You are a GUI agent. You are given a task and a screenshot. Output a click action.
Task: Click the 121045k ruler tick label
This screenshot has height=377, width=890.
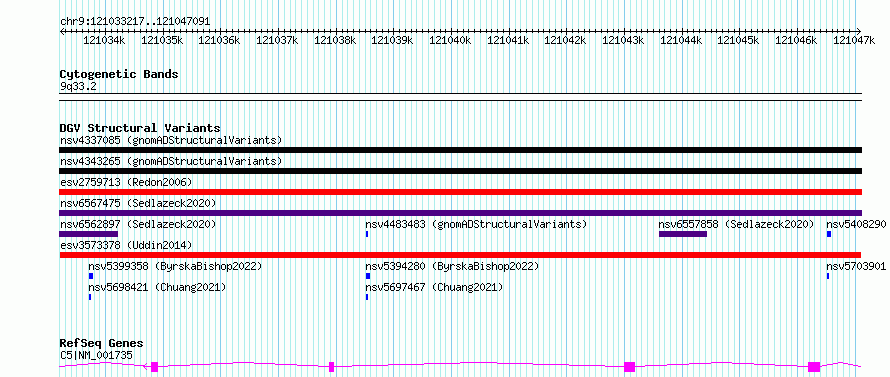click(738, 40)
